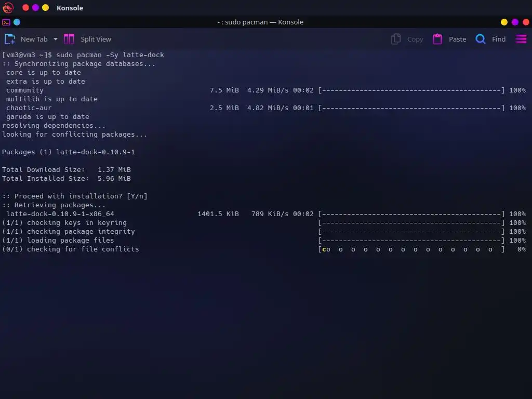The image size is (532, 399).
Task: Click '7.5 MiB' size value
Action: (224, 90)
